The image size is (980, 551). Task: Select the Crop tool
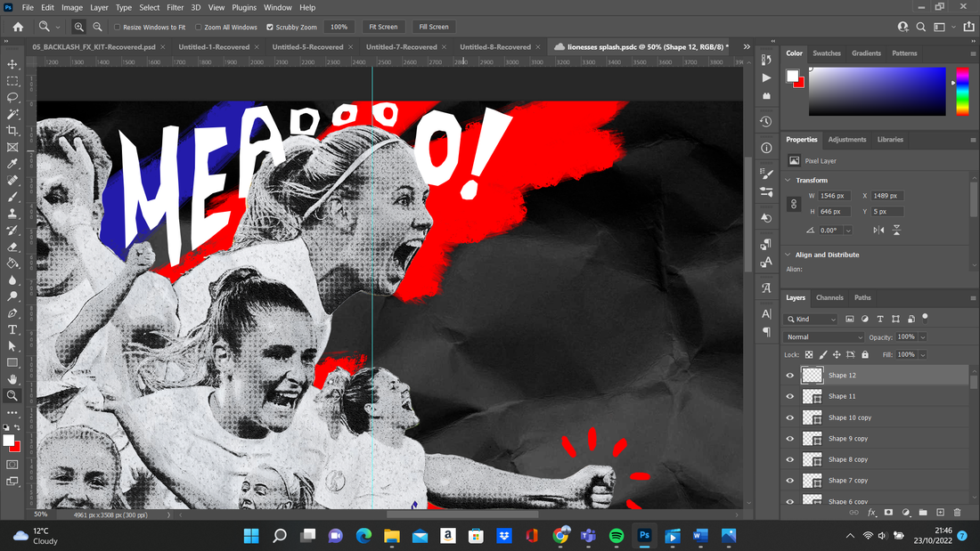pos(12,131)
